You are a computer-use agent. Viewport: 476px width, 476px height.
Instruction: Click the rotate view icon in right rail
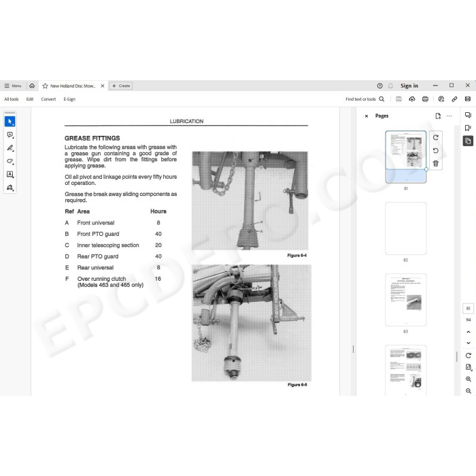[468, 356]
